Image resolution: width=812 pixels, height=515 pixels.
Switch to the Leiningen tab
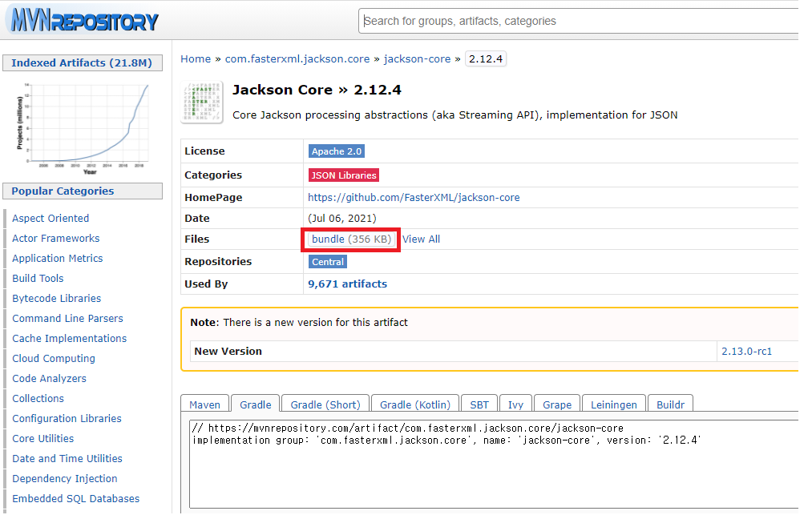click(x=614, y=404)
